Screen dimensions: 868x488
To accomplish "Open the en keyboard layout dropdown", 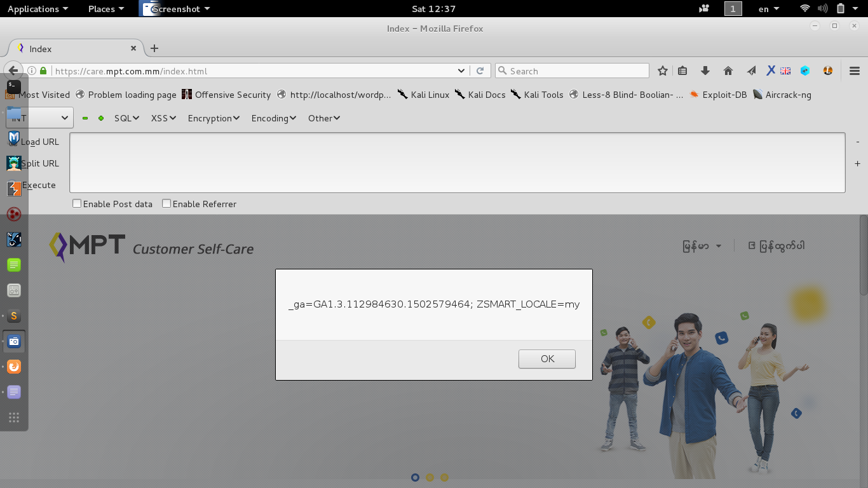I will (769, 9).
